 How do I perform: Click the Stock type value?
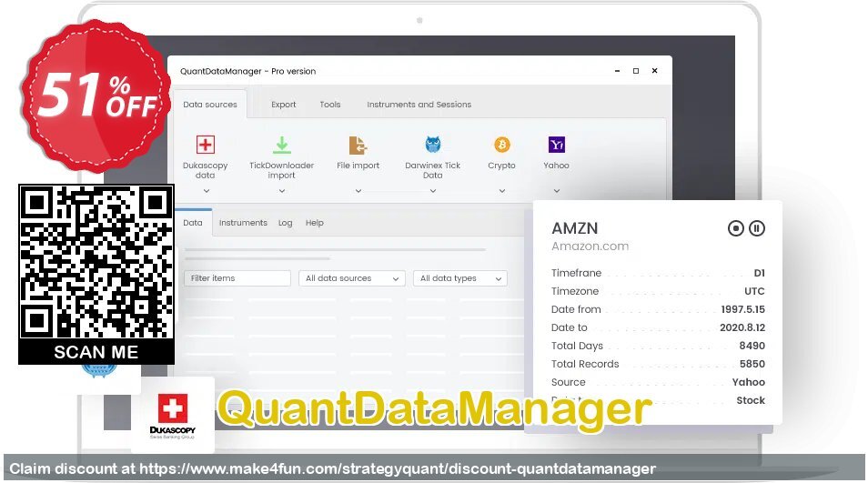coord(751,400)
